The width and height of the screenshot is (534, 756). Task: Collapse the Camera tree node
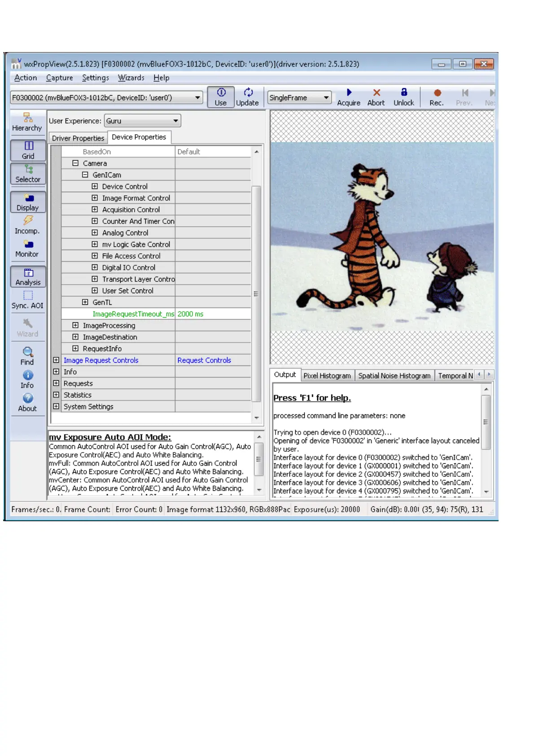click(x=75, y=163)
